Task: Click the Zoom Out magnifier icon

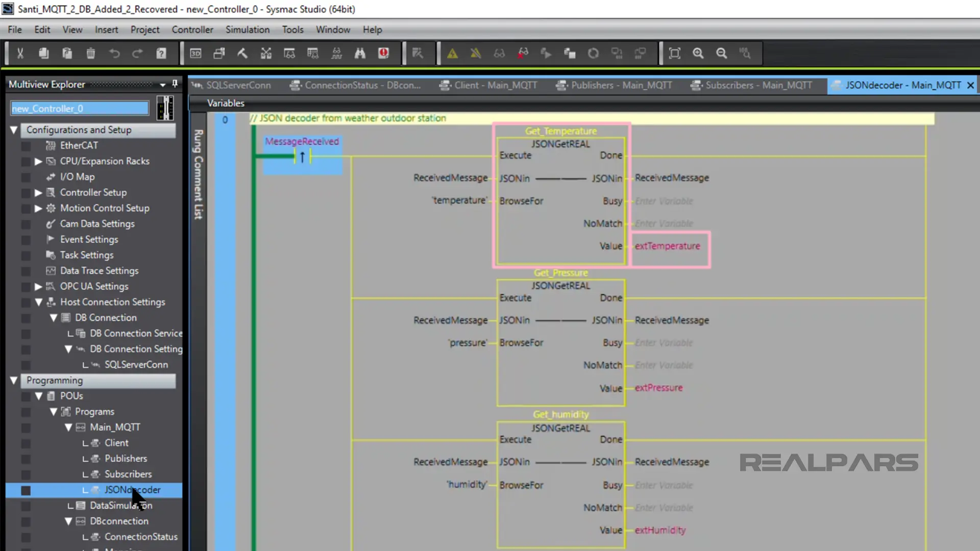Action: coord(721,53)
